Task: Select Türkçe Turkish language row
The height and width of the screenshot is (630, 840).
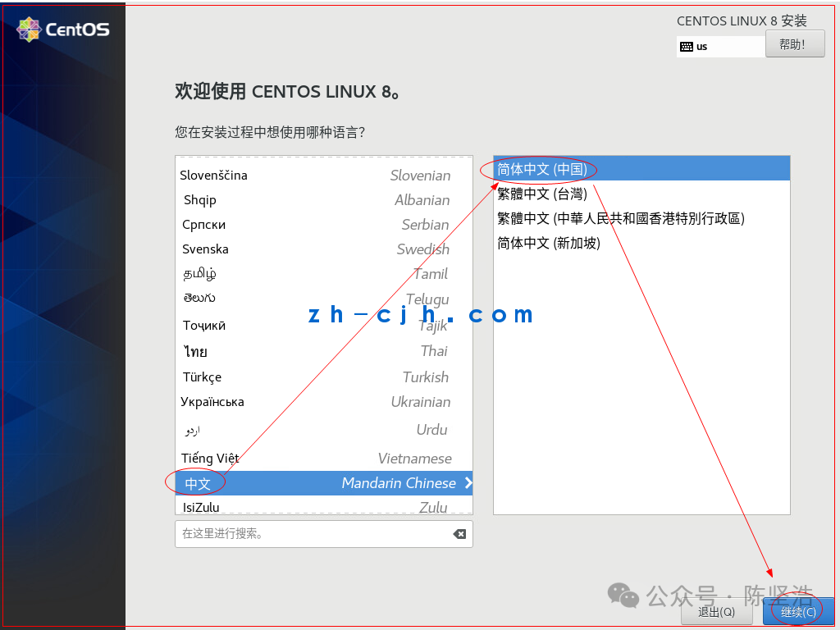Action: click(323, 377)
